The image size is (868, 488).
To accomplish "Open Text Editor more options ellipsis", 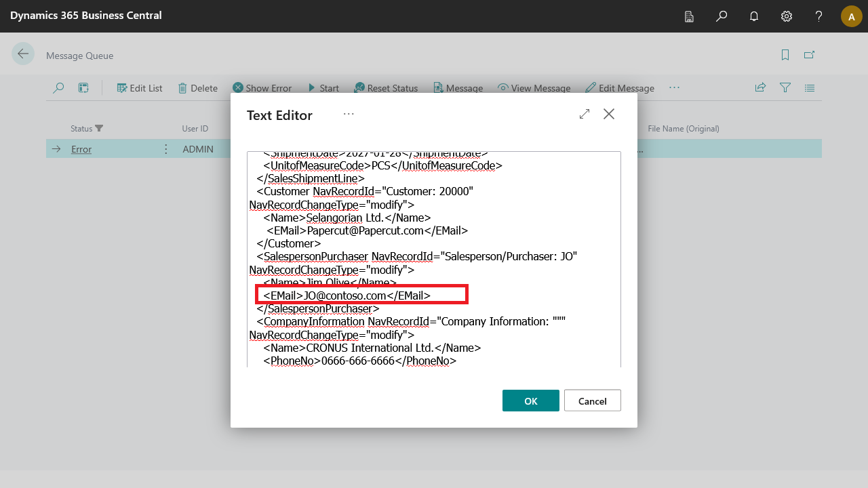I will coord(349,115).
